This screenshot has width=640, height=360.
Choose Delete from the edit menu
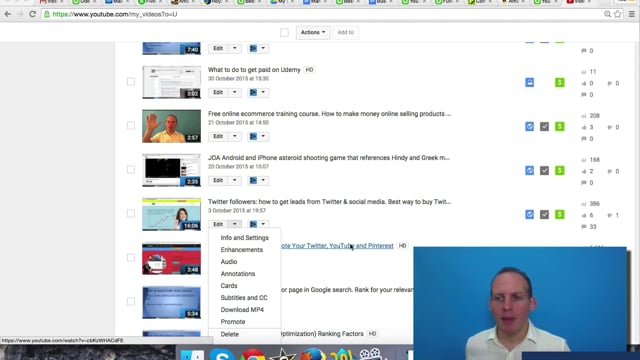point(244,334)
